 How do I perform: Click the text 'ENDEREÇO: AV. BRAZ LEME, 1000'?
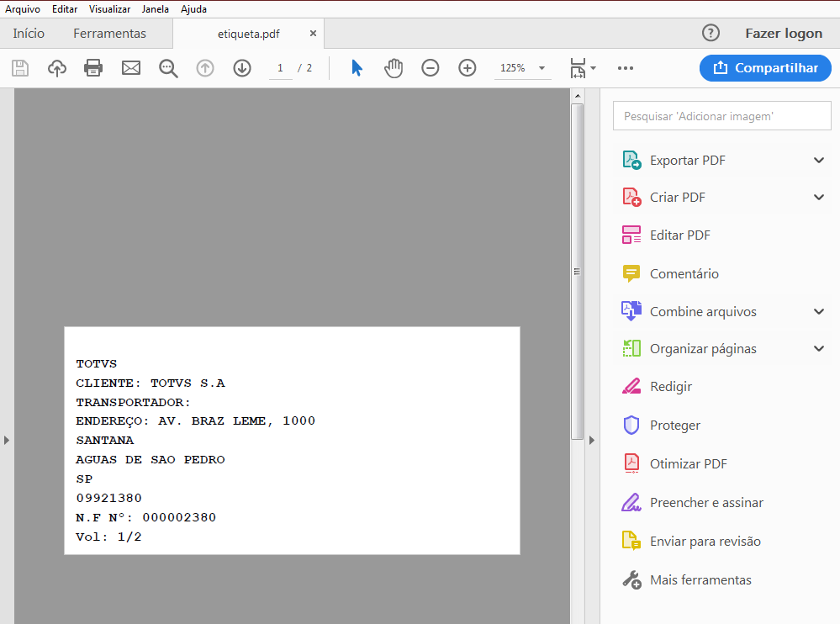[x=196, y=421]
